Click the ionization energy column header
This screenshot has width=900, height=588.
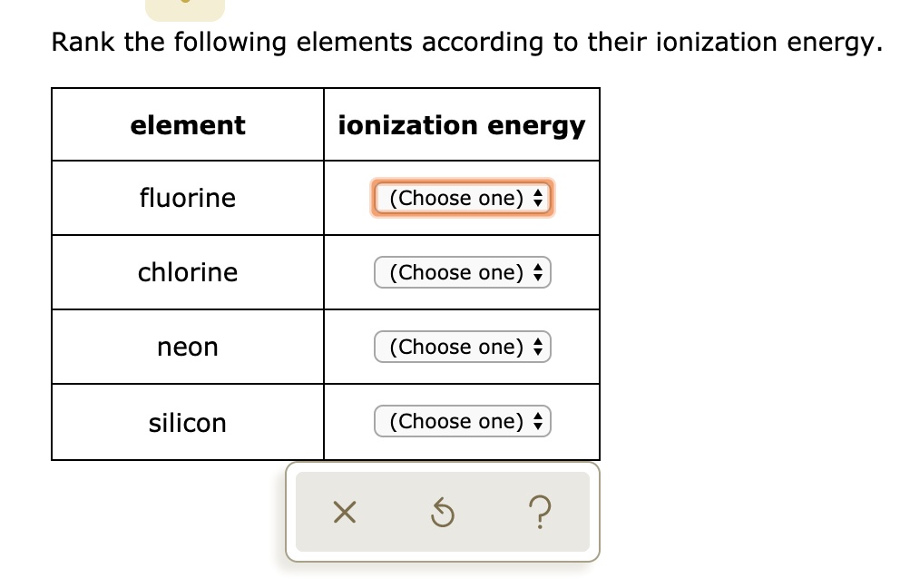462,125
